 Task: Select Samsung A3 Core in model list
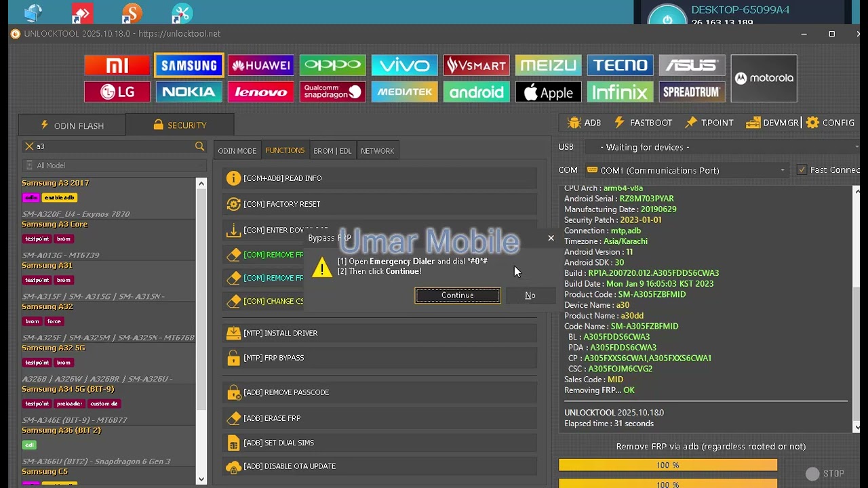(55, 224)
